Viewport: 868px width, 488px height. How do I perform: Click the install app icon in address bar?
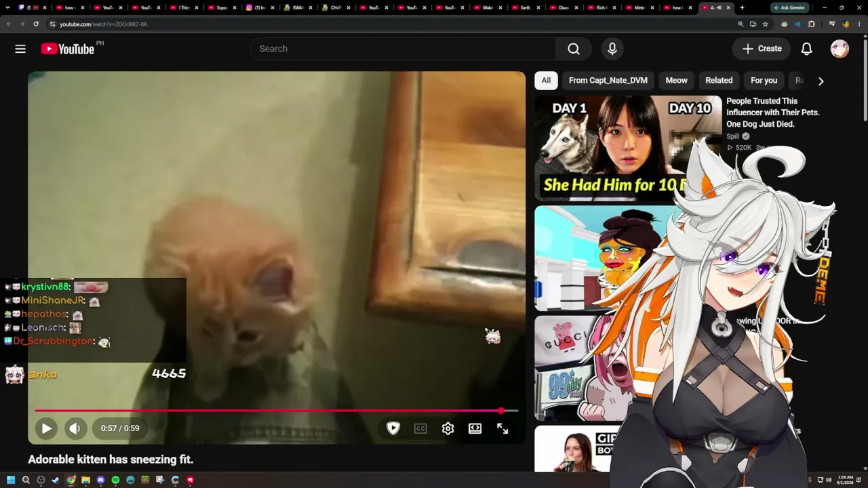point(753,24)
